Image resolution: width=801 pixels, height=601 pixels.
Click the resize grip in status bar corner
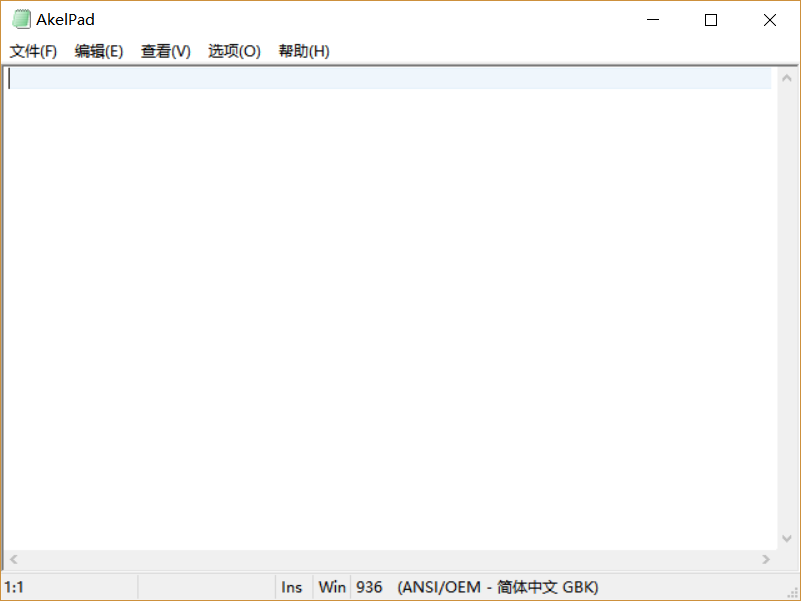(792, 592)
